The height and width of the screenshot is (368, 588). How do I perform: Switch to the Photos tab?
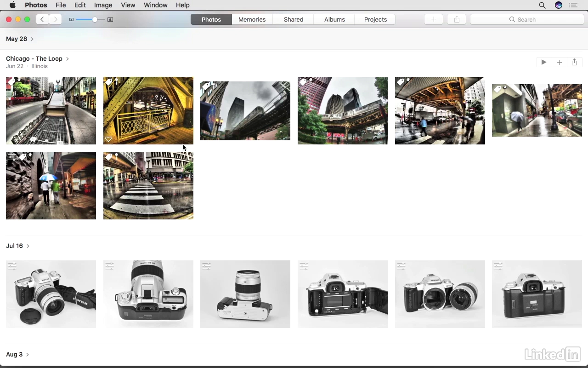click(x=211, y=19)
